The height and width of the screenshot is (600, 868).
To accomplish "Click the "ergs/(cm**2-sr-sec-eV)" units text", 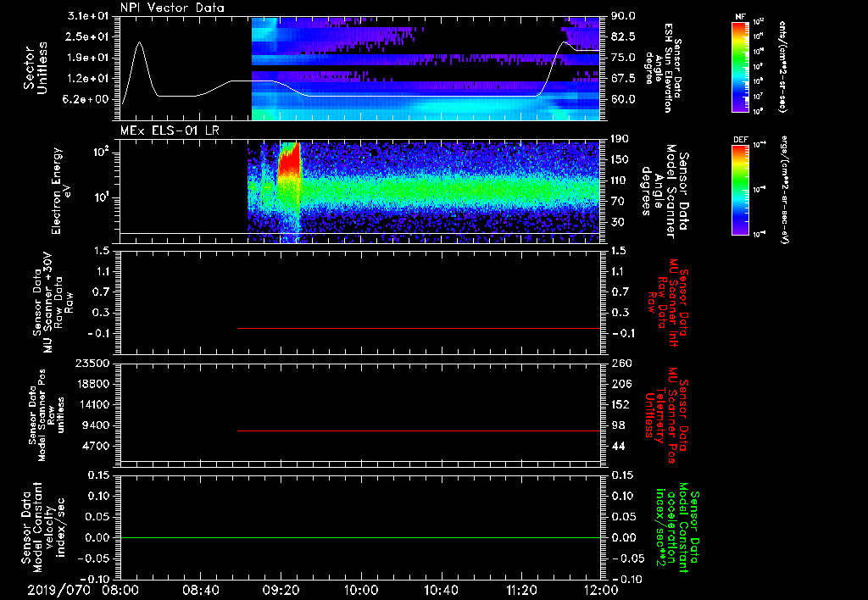I will pyautogui.click(x=784, y=190).
